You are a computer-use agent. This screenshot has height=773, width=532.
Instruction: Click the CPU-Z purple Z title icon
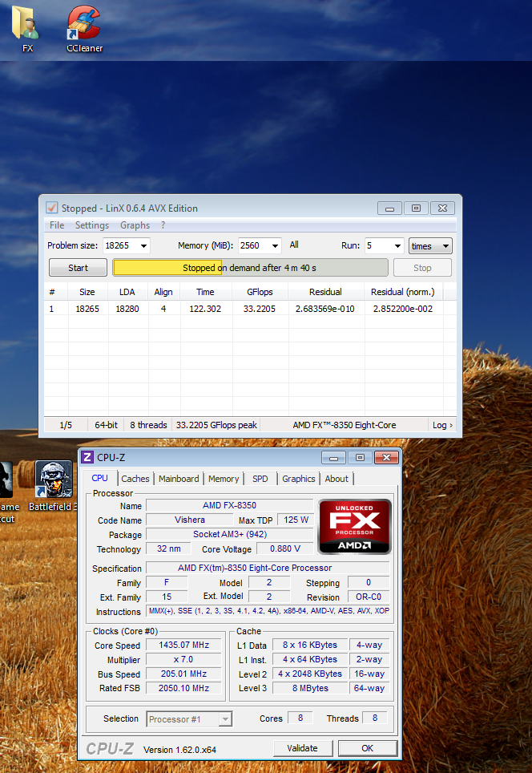[x=87, y=457]
